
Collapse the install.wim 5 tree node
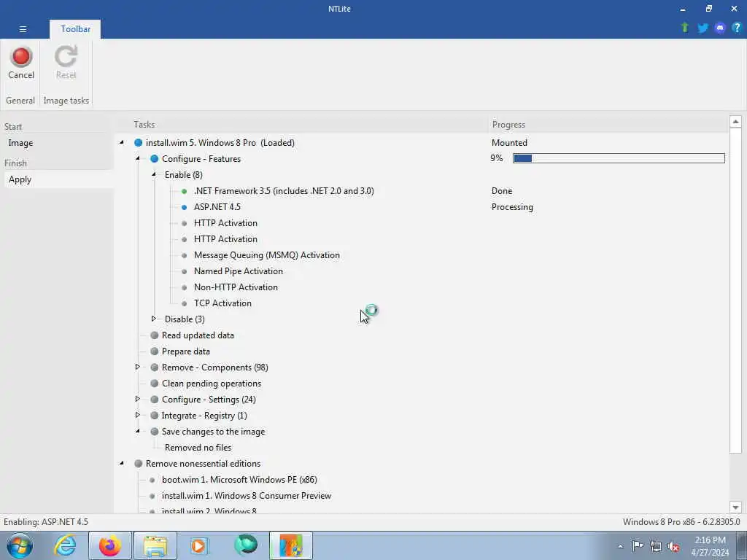[122, 142]
